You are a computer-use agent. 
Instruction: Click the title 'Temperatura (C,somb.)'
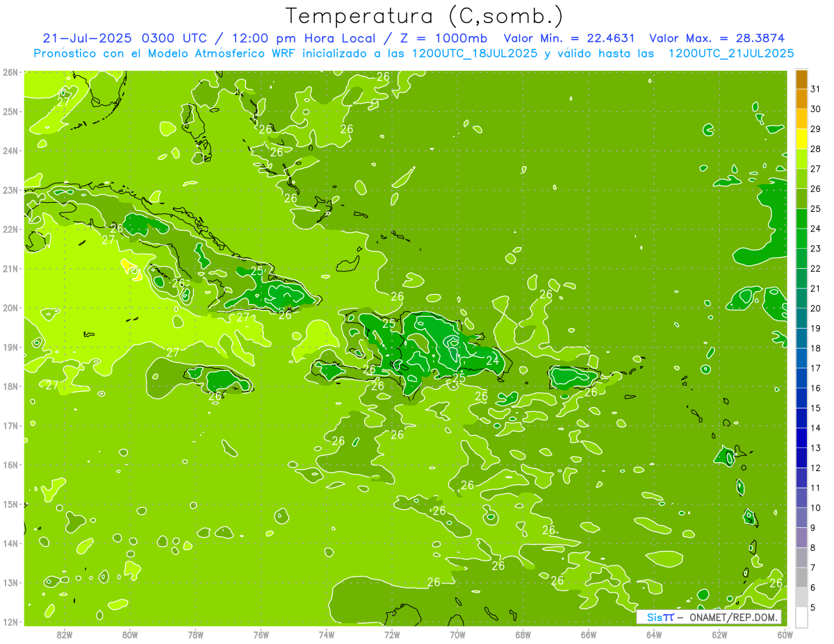(x=423, y=16)
